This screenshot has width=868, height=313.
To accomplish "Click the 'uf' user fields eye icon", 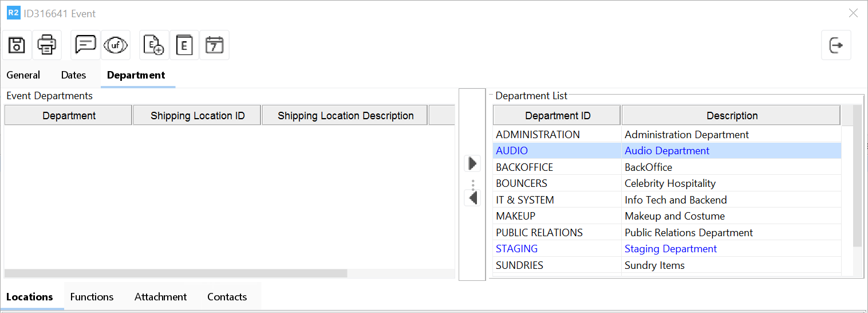I will [115, 45].
